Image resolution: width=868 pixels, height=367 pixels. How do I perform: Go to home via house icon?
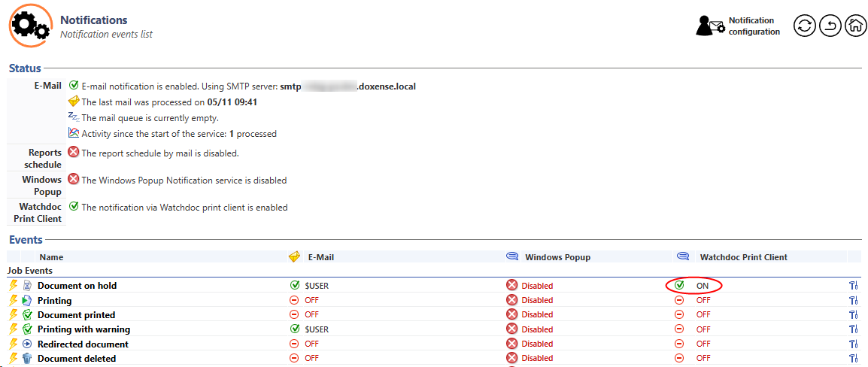coord(855,26)
